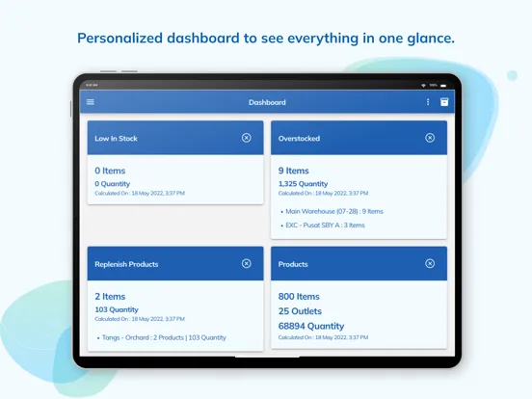Select the '9 Items' overstocked count

pyautogui.click(x=294, y=171)
